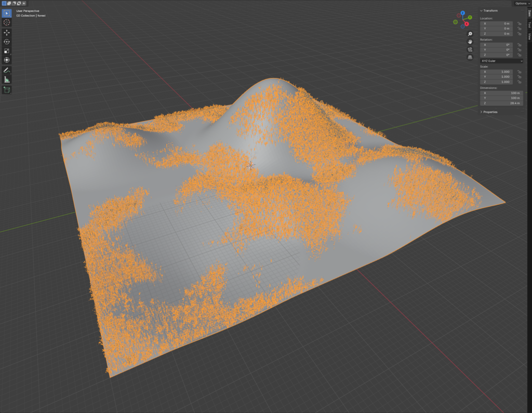Choose the Set New Selection mode icon
This screenshot has height=413, width=532.
(4, 4)
